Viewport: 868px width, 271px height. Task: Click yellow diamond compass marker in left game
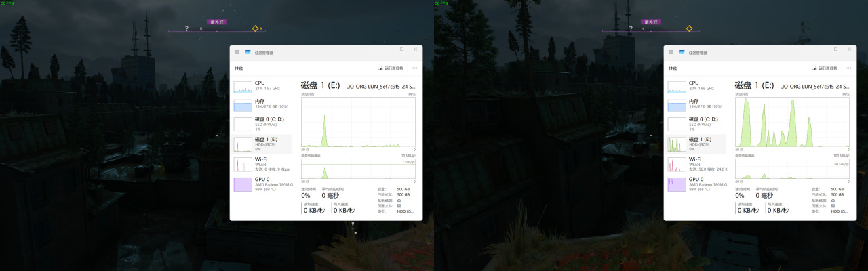coord(256,28)
